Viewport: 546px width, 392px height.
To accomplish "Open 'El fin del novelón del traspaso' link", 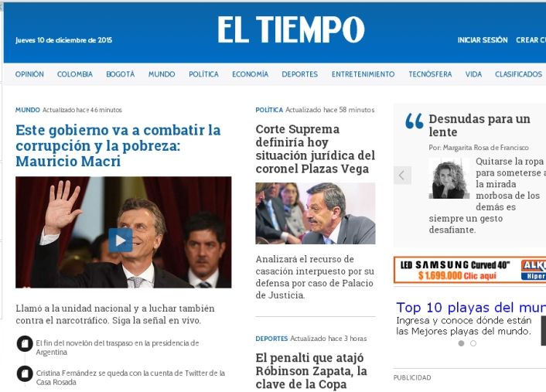I will [x=118, y=347].
